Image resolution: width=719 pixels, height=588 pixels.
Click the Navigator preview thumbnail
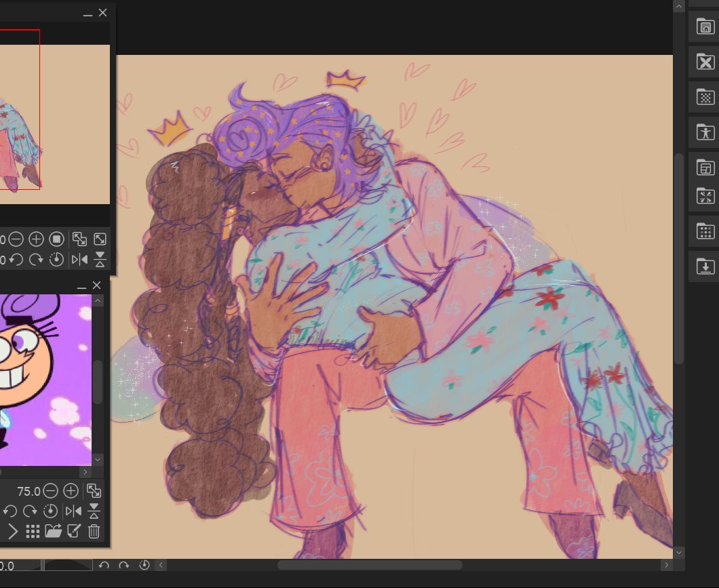54,124
